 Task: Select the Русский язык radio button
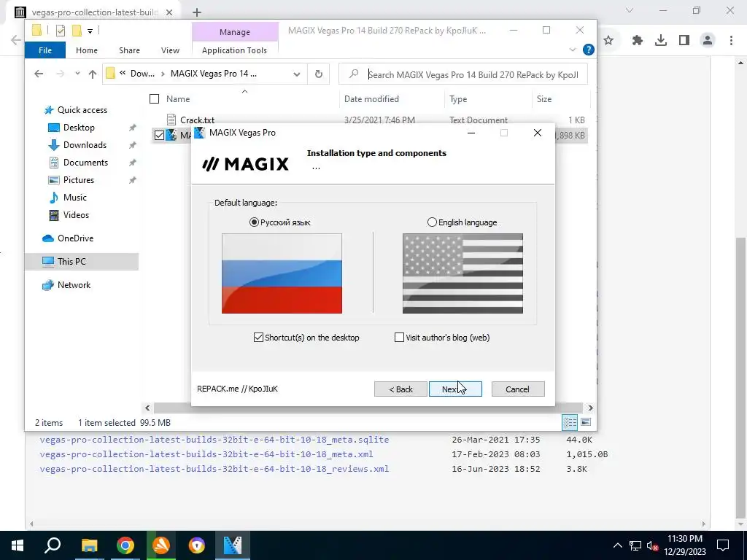[x=254, y=222]
